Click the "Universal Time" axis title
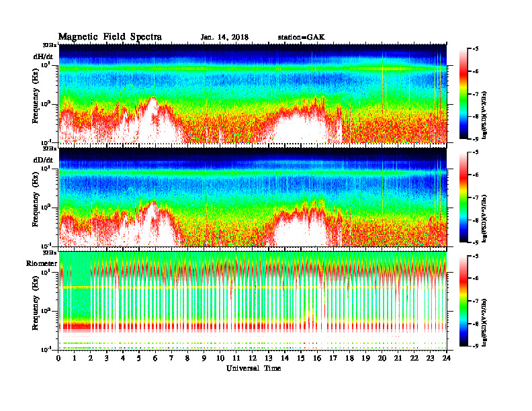 pyautogui.click(x=253, y=368)
